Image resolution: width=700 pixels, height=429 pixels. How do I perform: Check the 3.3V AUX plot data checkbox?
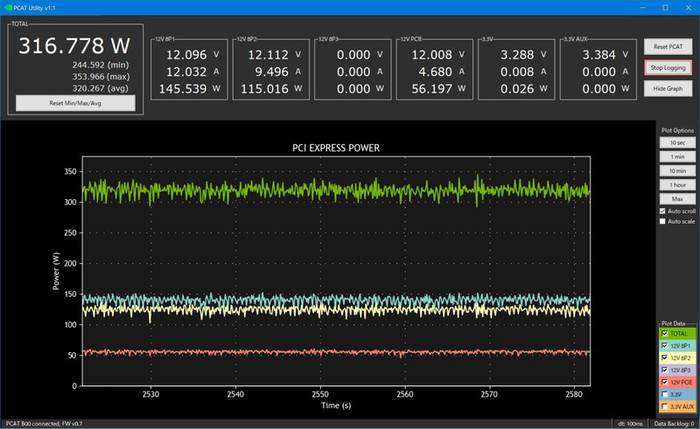tap(664, 407)
